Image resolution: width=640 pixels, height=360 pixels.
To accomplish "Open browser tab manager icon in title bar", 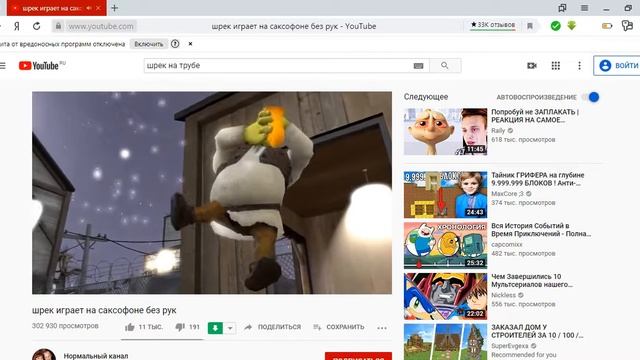I will 562,8.
